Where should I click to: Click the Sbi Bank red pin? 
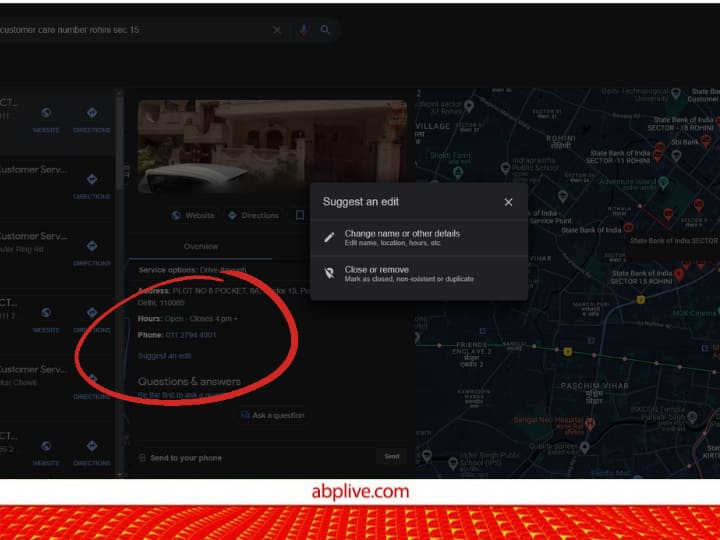[x=706, y=141]
